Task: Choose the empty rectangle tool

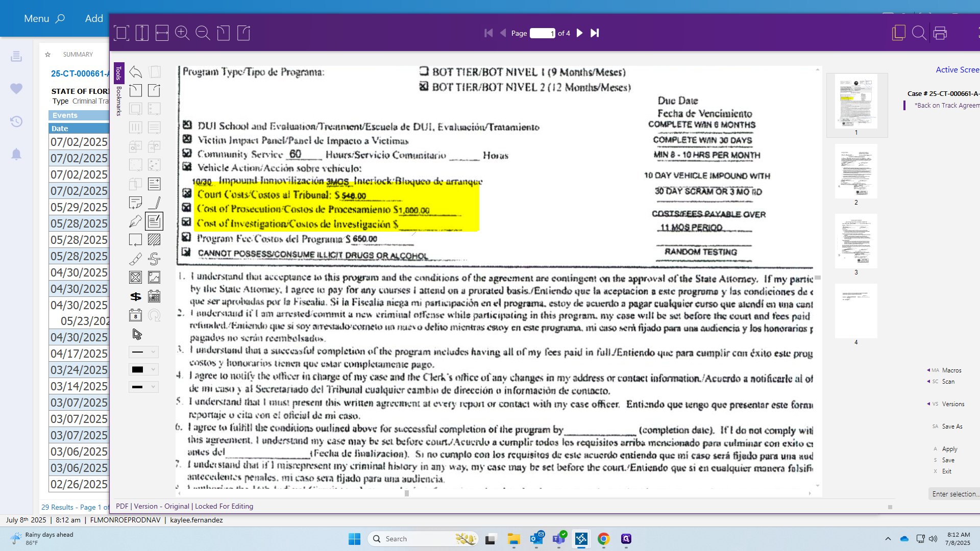Action: (x=135, y=240)
